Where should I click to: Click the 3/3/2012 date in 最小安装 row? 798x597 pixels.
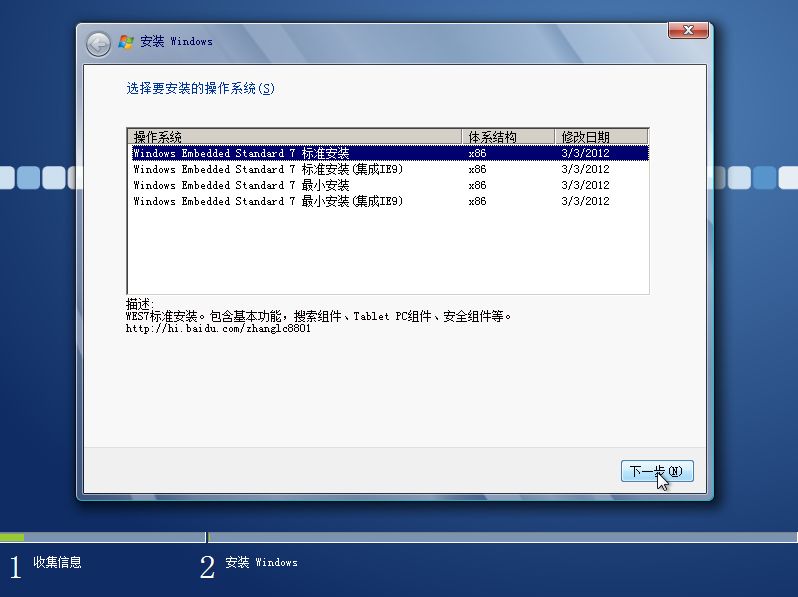pyautogui.click(x=585, y=185)
